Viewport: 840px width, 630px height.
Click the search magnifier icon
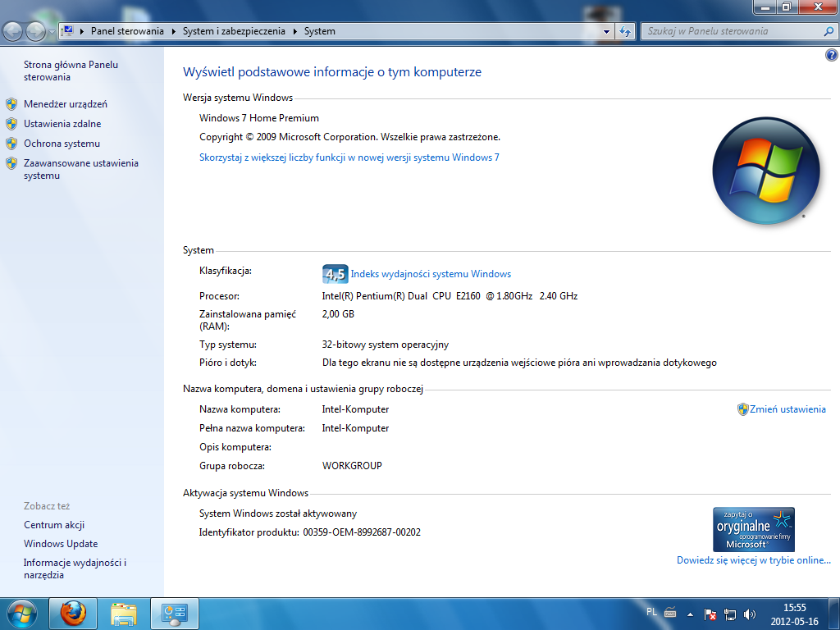(x=829, y=32)
